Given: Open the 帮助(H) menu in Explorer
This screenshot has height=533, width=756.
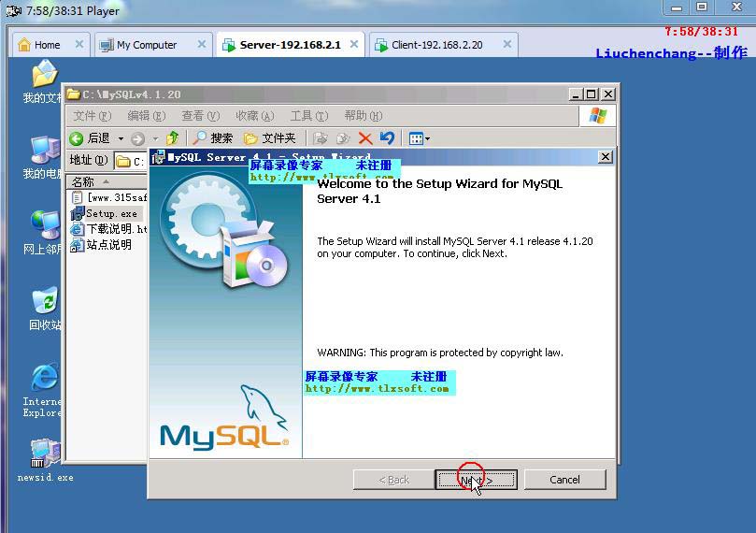Looking at the screenshot, I should pos(364,116).
